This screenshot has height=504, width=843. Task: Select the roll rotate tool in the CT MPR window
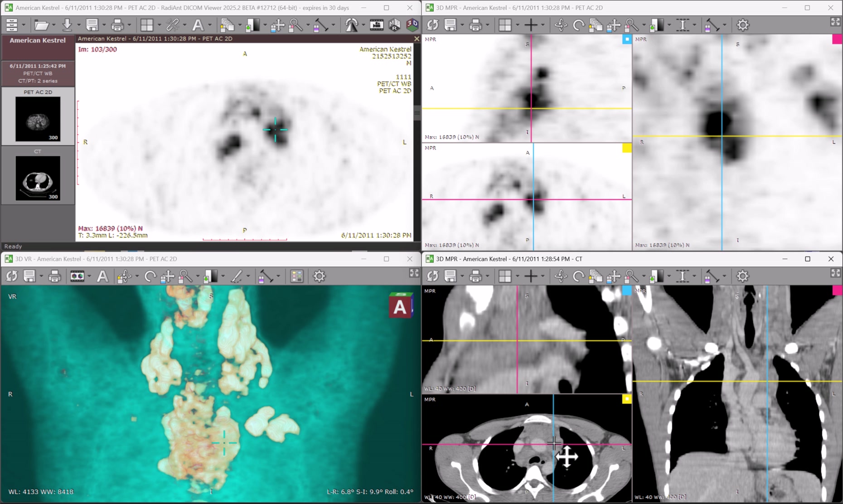[578, 276]
